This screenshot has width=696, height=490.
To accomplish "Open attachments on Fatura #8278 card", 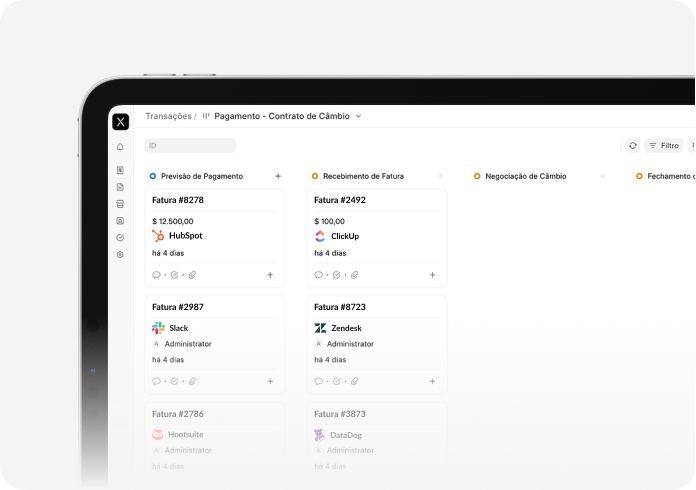I will [192, 275].
